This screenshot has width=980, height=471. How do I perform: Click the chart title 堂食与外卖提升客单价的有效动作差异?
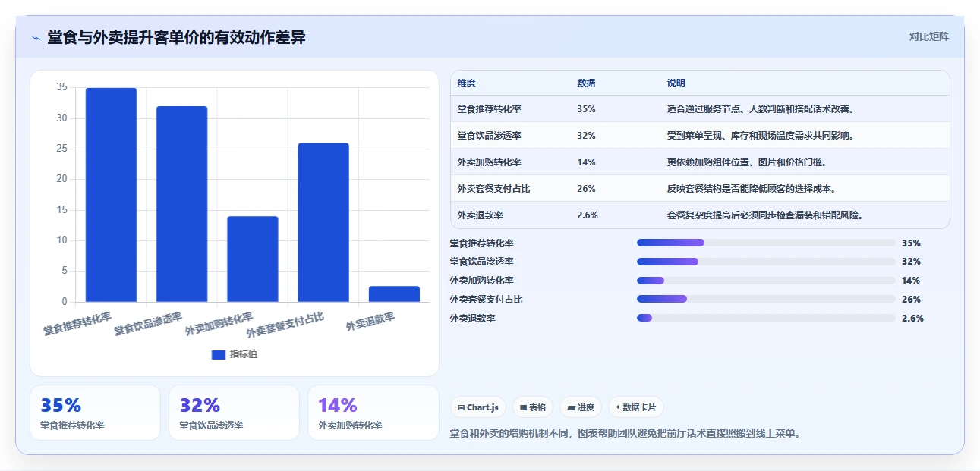coord(176,38)
